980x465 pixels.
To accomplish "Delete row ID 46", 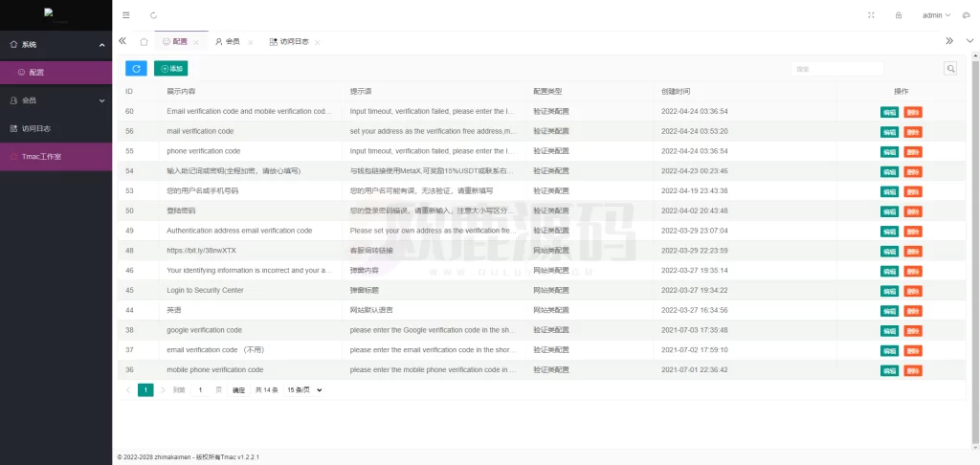I will click(913, 272).
